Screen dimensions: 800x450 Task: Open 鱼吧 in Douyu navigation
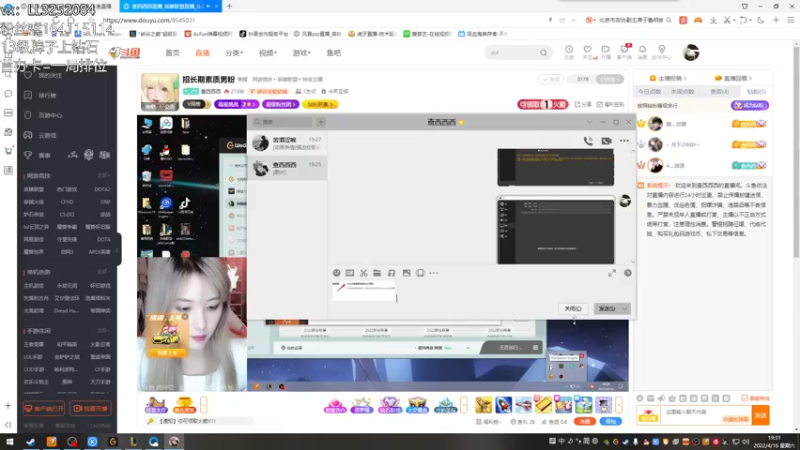point(334,53)
